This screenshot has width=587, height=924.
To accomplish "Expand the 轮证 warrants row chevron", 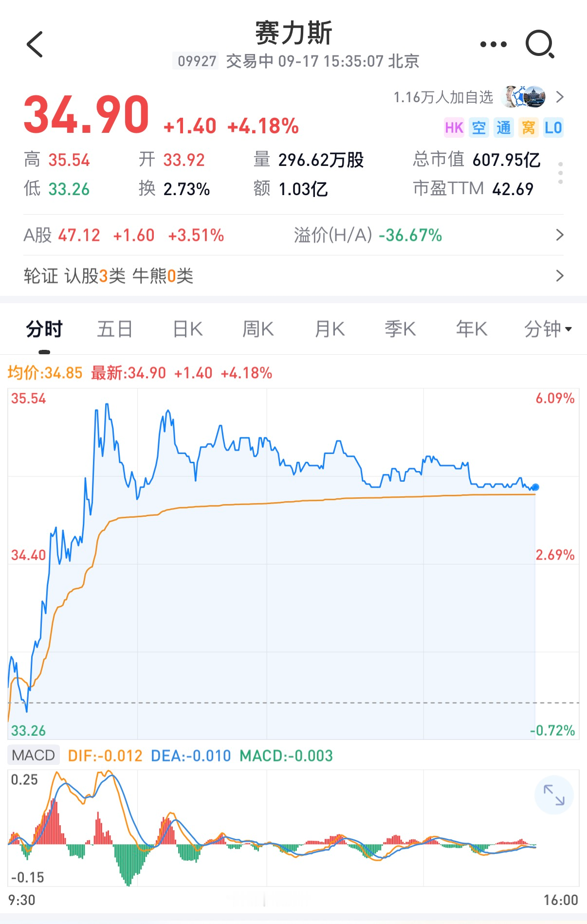I will coord(560,276).
